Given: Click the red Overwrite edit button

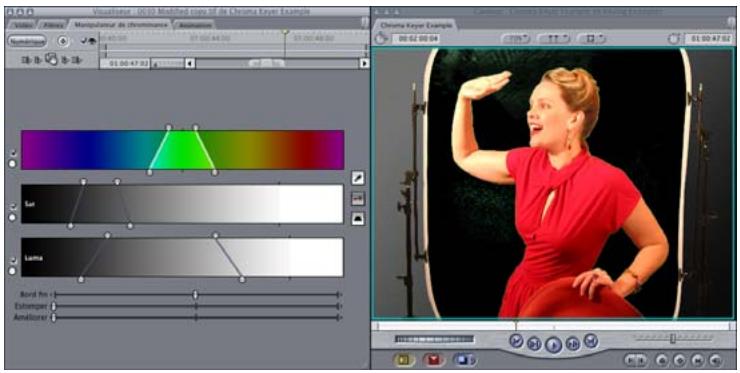Looking at the screenshot, I should (x=434, y=360).
